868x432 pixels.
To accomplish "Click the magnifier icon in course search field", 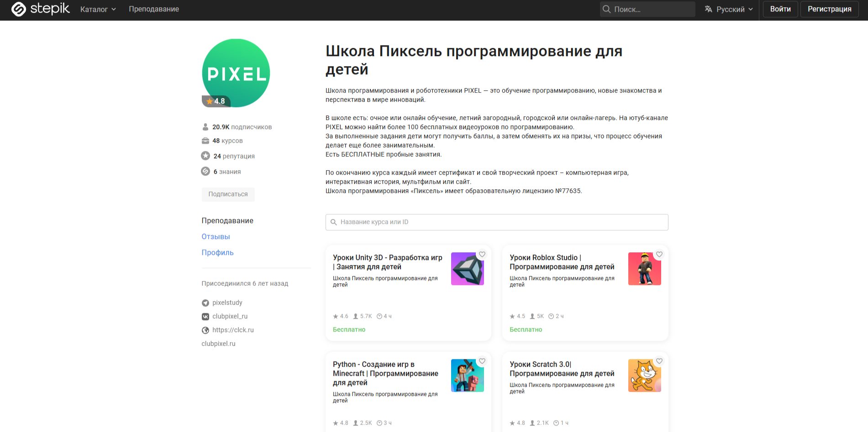I will click(334, 222).
